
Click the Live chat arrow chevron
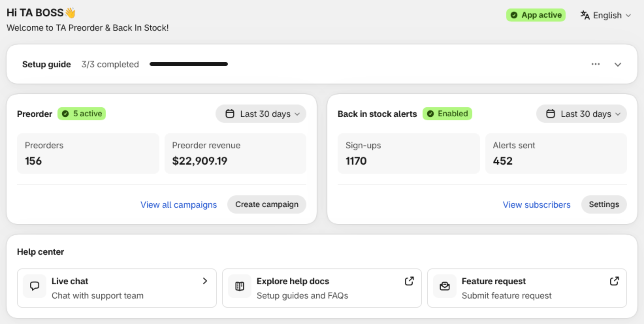coord(205,281)
